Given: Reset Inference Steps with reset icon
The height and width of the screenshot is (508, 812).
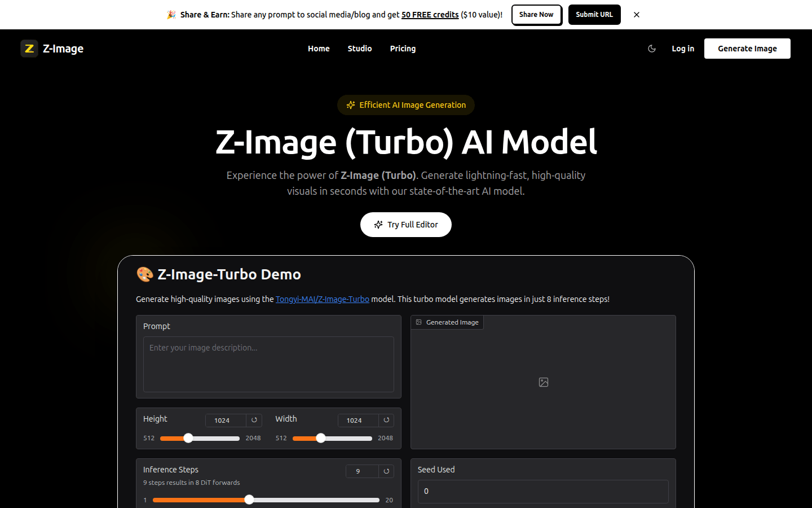Looking at the screenshot, I should (386, 471).
